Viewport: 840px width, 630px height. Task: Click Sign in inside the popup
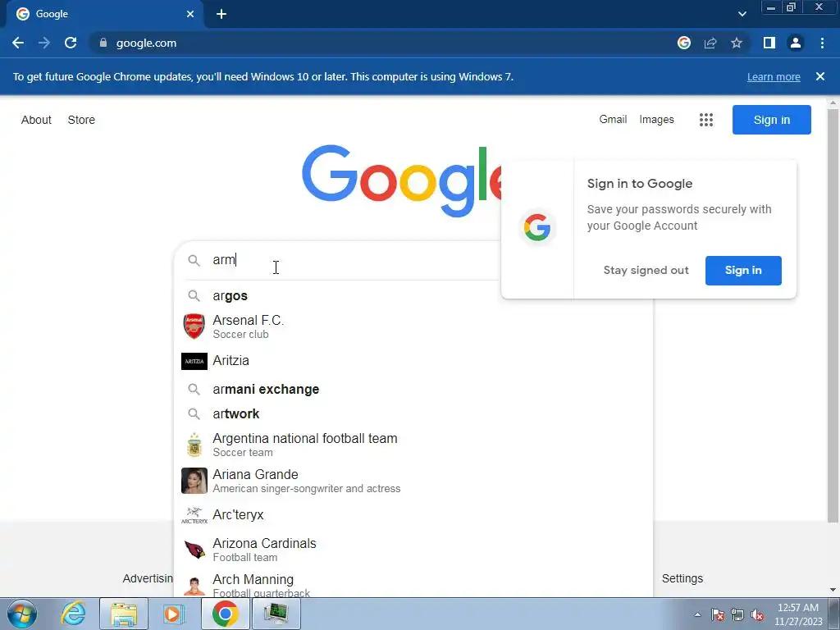coord(743,271)
